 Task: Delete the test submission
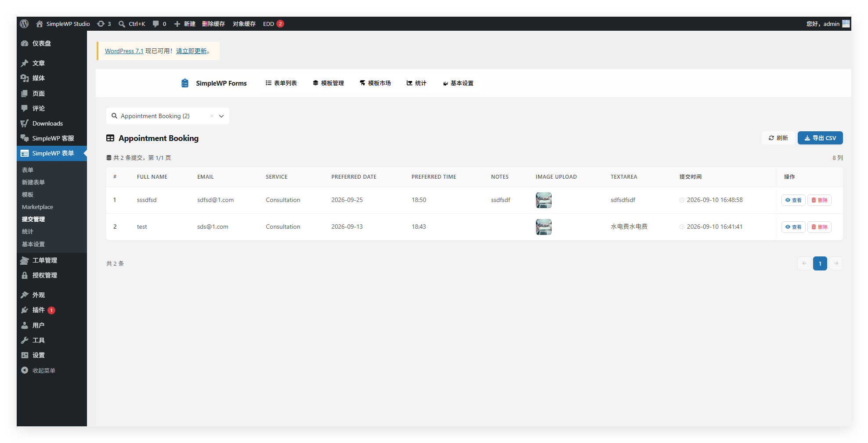coord(819,227)
